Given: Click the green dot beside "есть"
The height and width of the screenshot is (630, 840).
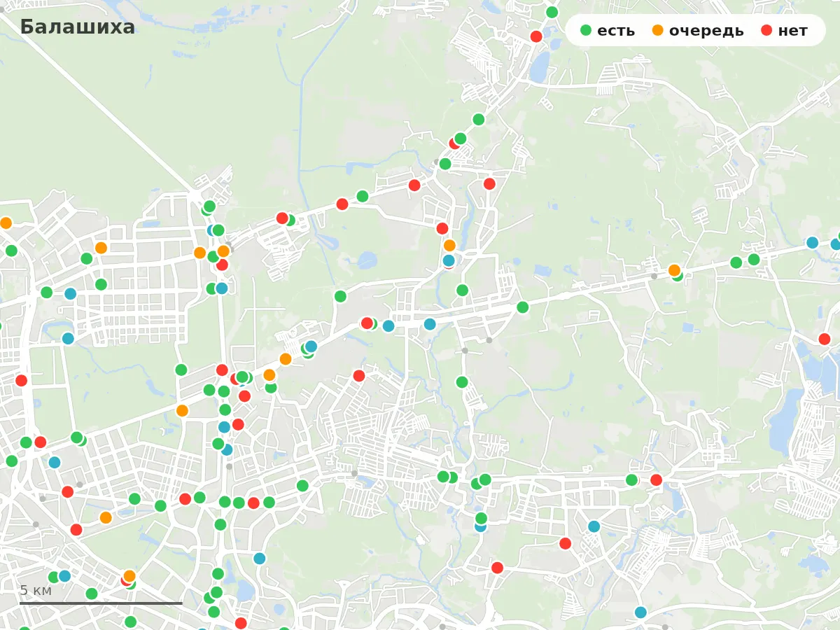Looking at the screenshot, I should 586,31.
